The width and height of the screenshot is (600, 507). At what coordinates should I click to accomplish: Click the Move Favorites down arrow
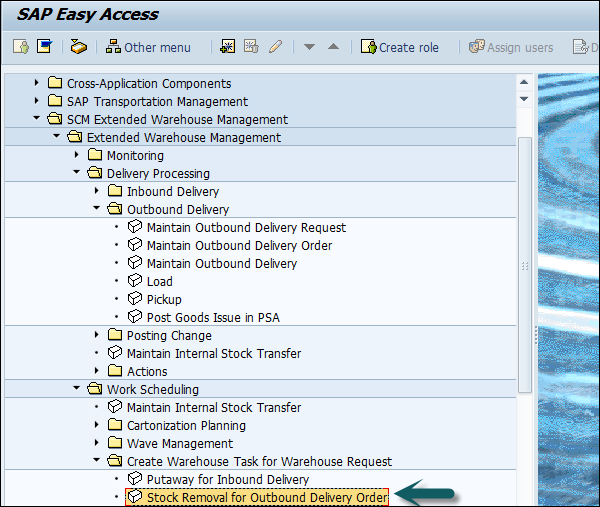tap(309, 47)
